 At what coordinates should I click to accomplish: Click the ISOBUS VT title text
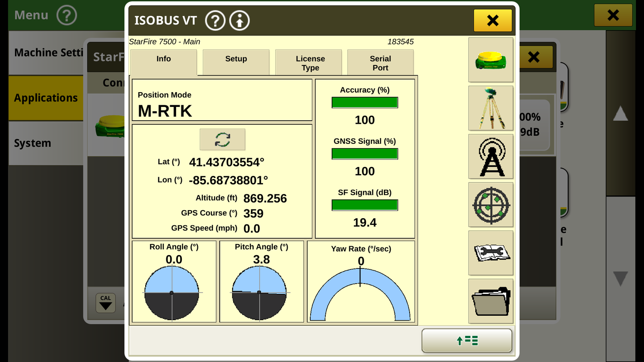coord(165,20)
